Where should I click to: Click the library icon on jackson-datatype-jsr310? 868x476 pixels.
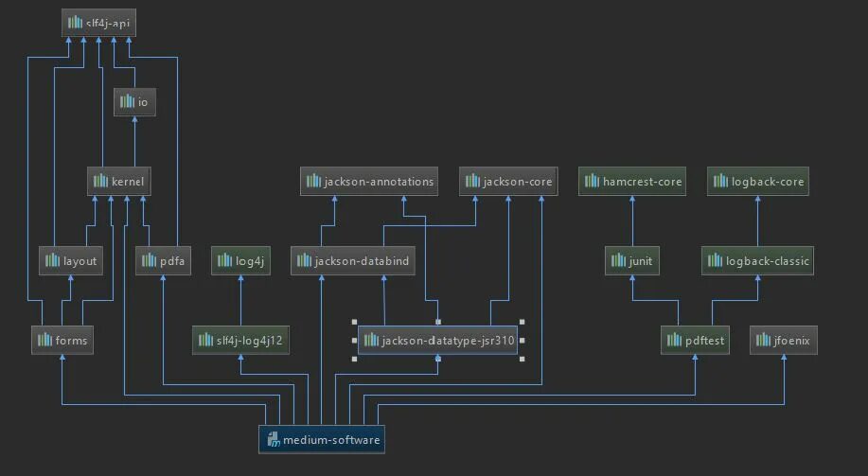(x=371, y=340)
